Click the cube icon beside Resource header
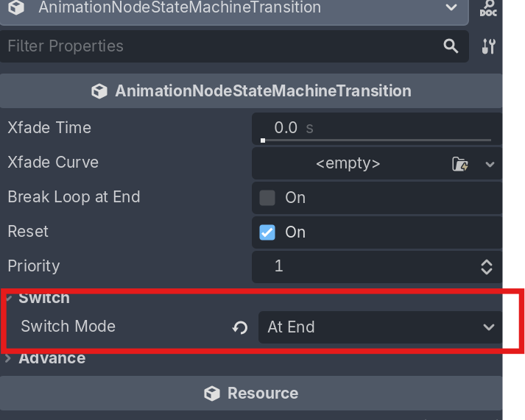525x420 pixels. tap(211, 394)
